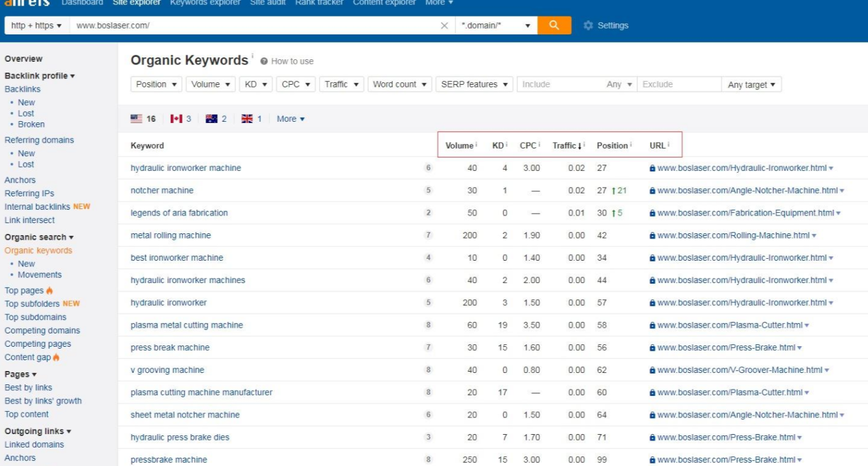Open Keywords explorer in the top navigation
Viewport: 868px width, 466px height.
click(x=205, y=3)
